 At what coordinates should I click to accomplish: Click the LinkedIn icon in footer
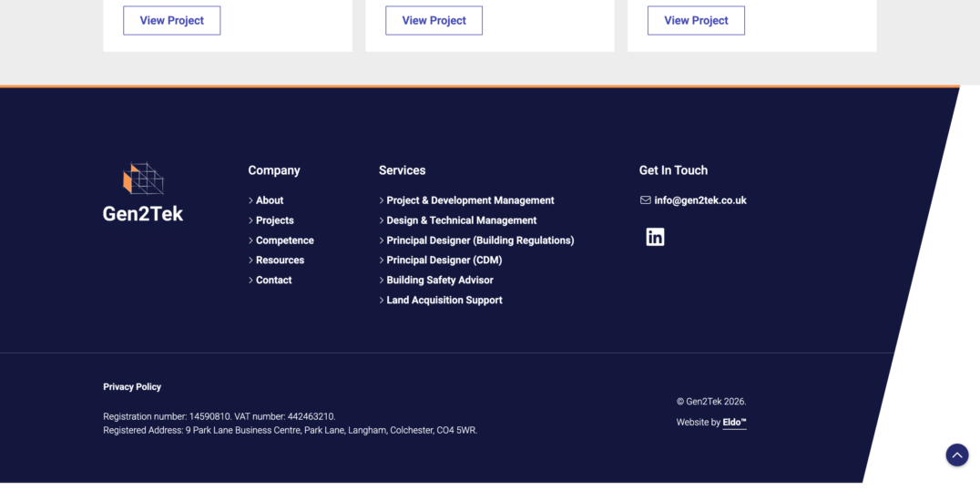tap(655, 237)
